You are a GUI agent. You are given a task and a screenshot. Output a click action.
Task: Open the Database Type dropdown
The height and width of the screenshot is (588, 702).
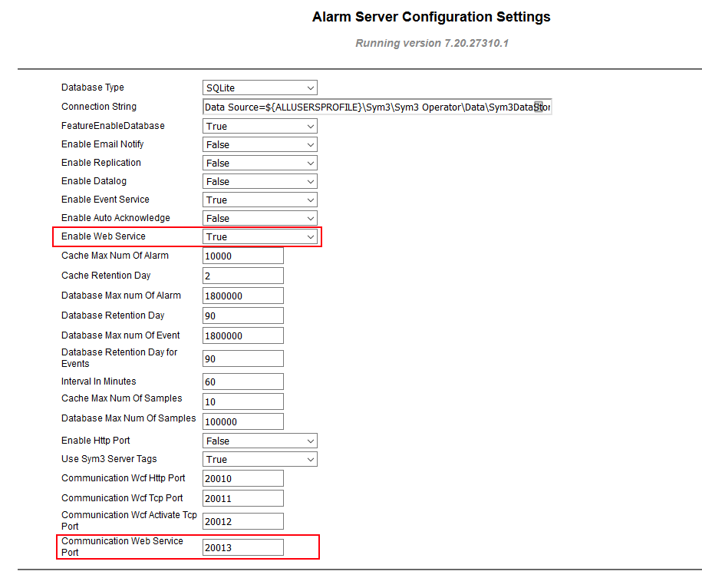259,88
